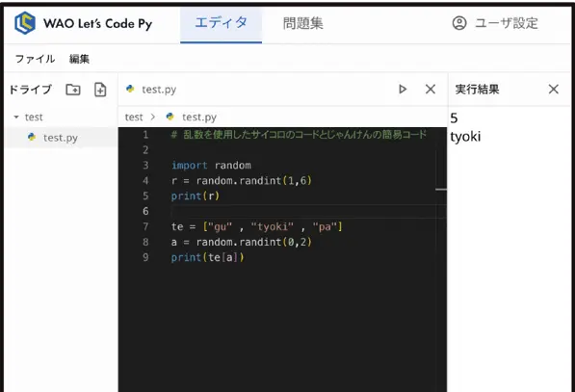The width and height of the screenshot is (575, 392).
Task: Open the 問題集 tab
Action: pyautogui.click(x=302, y=23)
